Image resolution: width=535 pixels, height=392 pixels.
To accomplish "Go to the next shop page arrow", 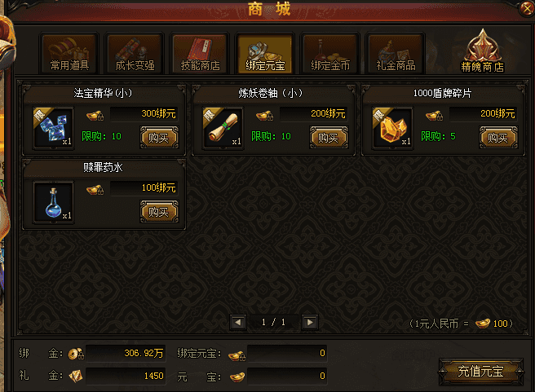I will coord(310,322).
